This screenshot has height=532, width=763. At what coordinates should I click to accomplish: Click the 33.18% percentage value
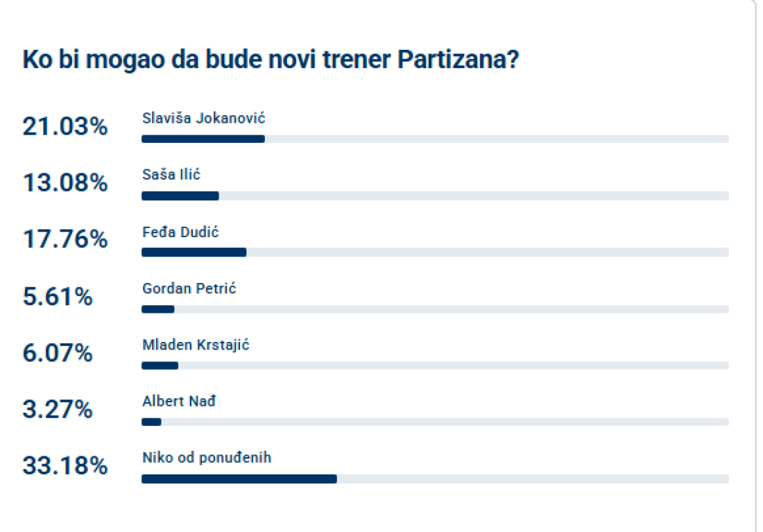[x=65, y=466]
